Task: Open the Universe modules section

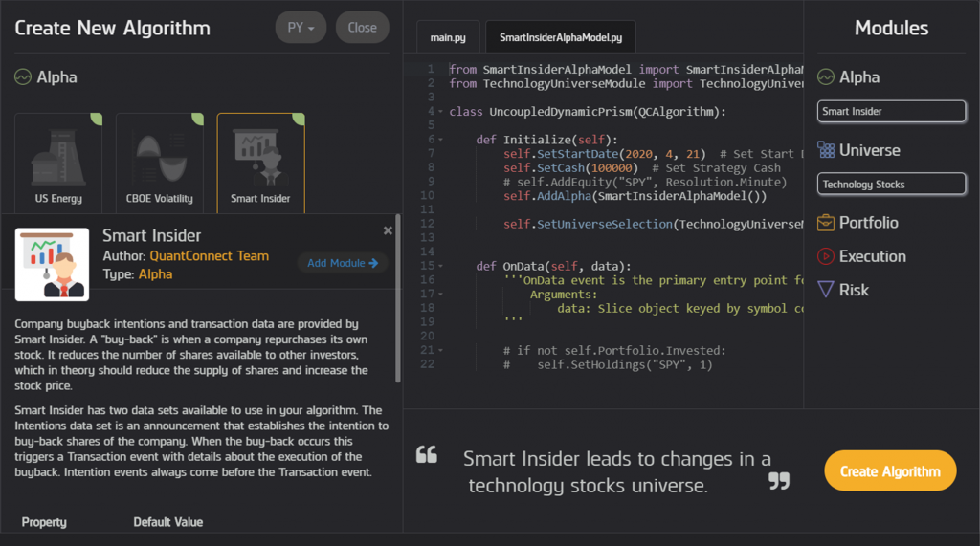Action: coord(869,150)
